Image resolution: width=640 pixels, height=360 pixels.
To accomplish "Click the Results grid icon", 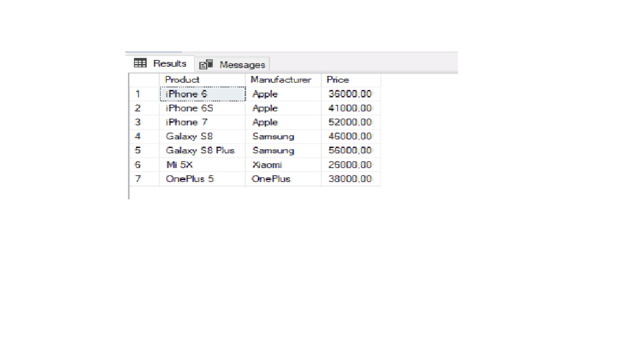I will pos(140,63).
